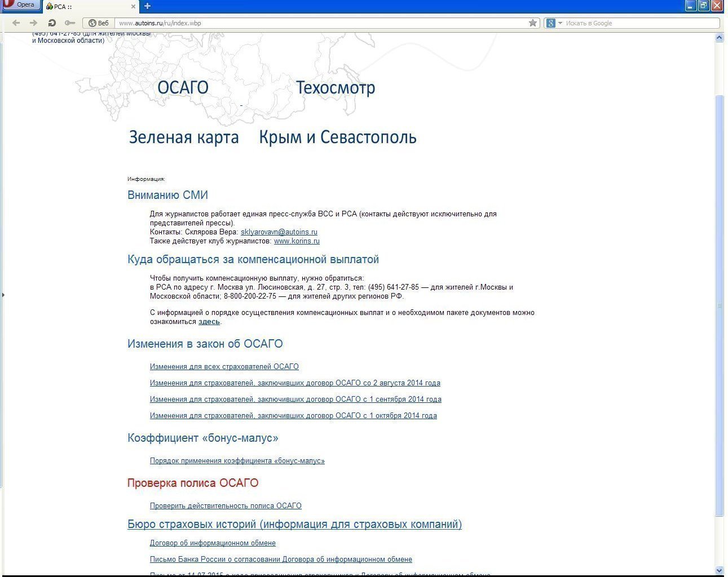Click the Google search input field

click(x=640, y=23)
